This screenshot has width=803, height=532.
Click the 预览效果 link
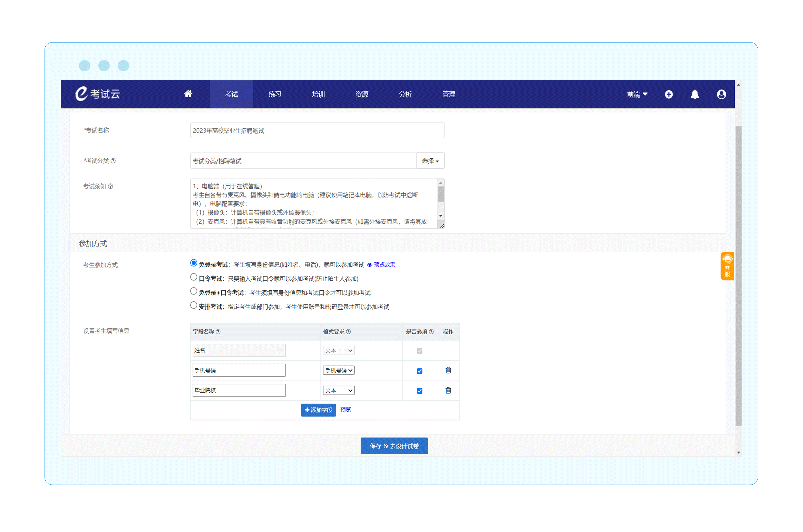click(384, 265)
